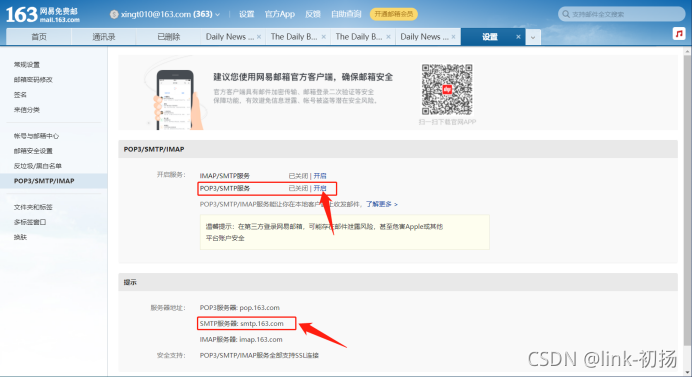
Task: Open 官方App in the header
Action: click(x=279, y=14)
